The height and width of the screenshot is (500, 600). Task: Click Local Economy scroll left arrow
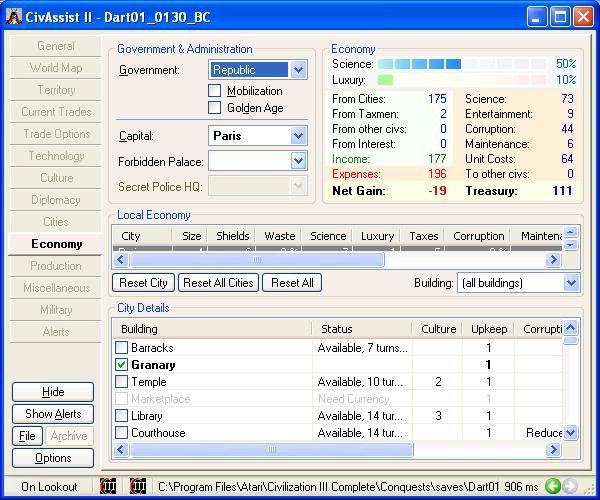121,260
